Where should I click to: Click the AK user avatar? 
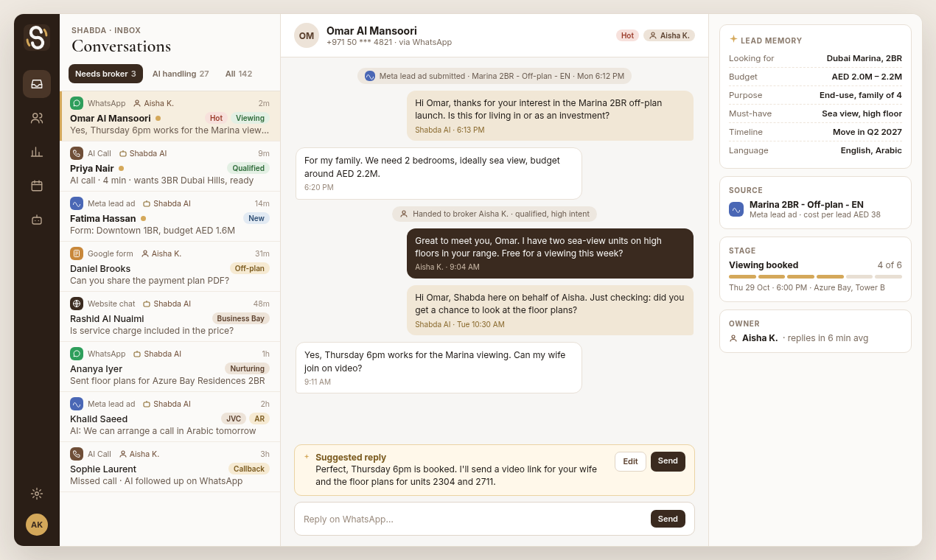pos(37,525)
